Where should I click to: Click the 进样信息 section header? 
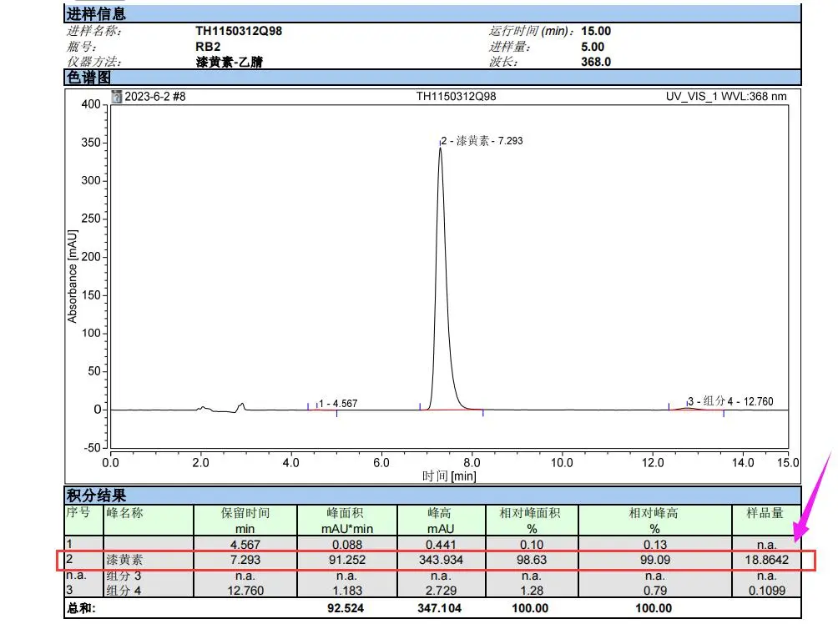[97, 14]
